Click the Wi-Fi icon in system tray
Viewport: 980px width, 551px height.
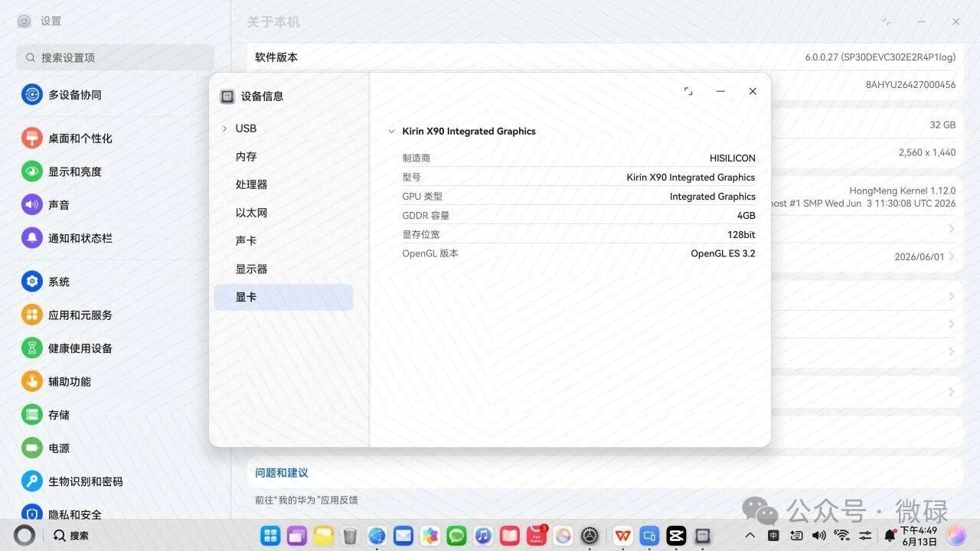842,535
